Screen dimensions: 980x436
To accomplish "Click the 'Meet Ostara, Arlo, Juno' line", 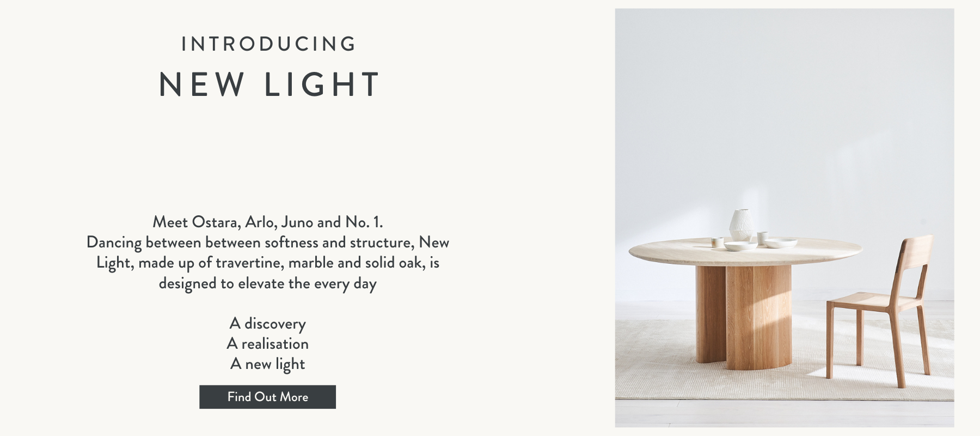I will click(x=267, y=222).
